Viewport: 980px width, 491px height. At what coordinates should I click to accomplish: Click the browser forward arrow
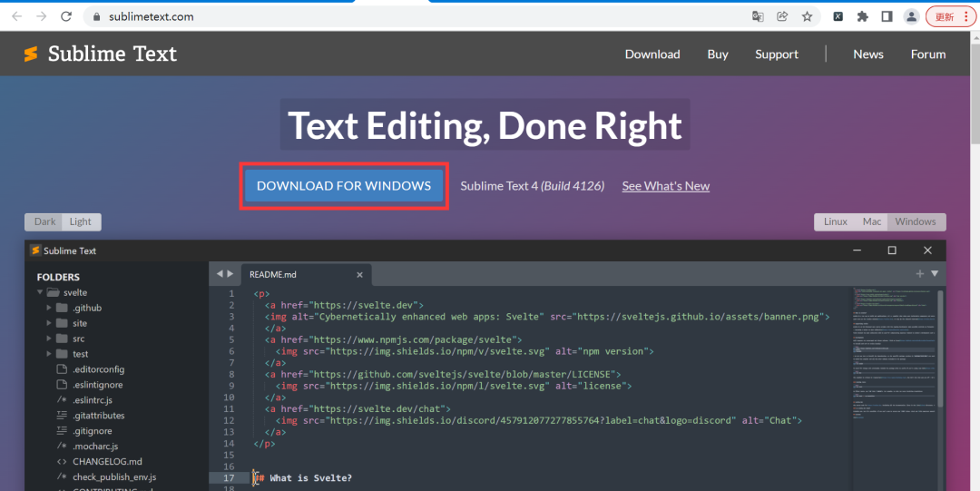tap(42, 17)
